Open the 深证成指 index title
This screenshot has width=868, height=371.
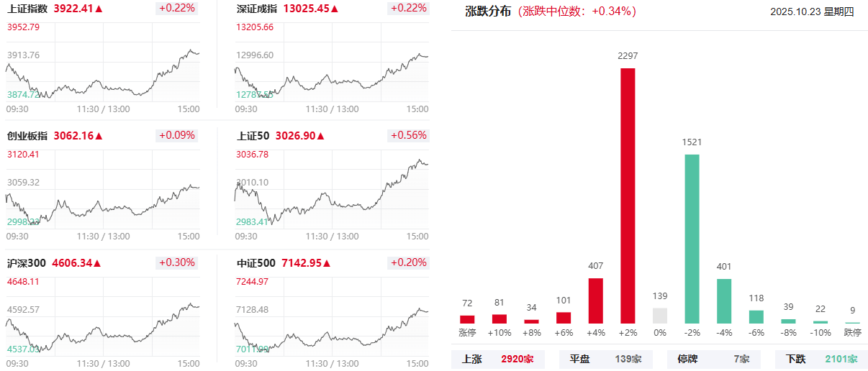(257, 9)
